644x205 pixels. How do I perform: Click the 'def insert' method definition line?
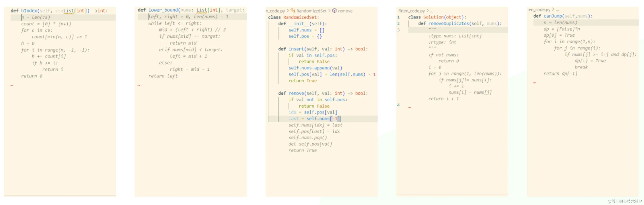[323, 49]
